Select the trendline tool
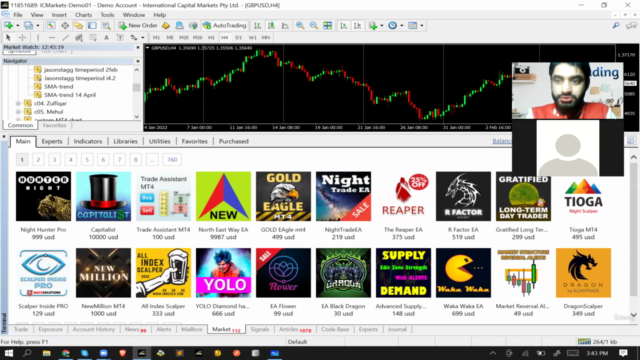This screenshot has height=360, width=640. click(x=65, y=38)
